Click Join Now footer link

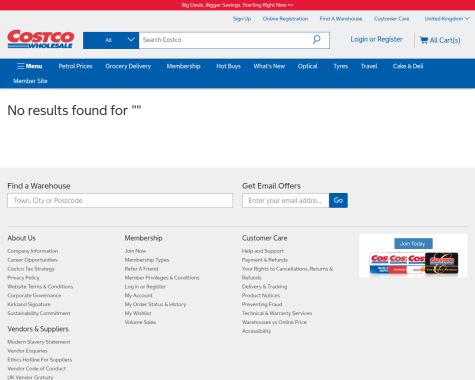coord(135,251)
